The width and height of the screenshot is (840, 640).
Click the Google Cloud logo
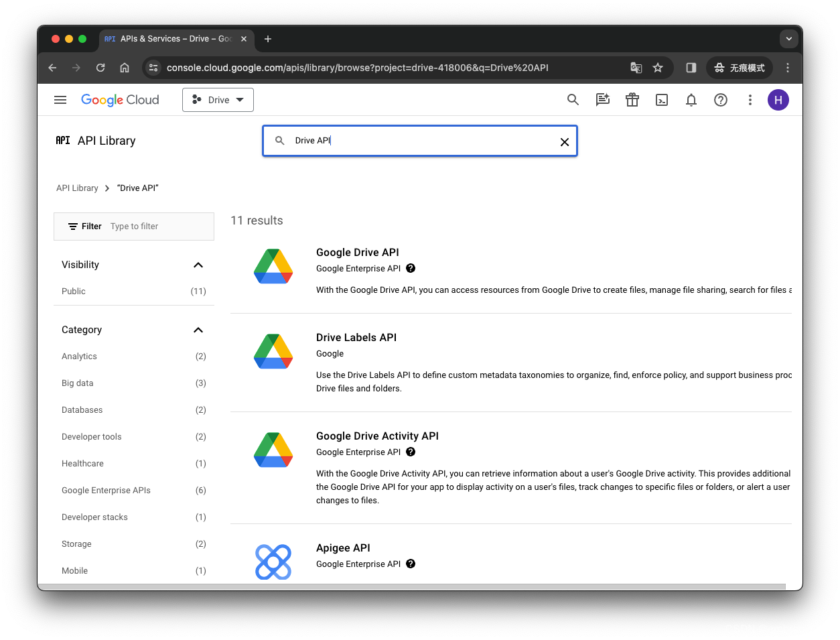(x=120, y=100)
